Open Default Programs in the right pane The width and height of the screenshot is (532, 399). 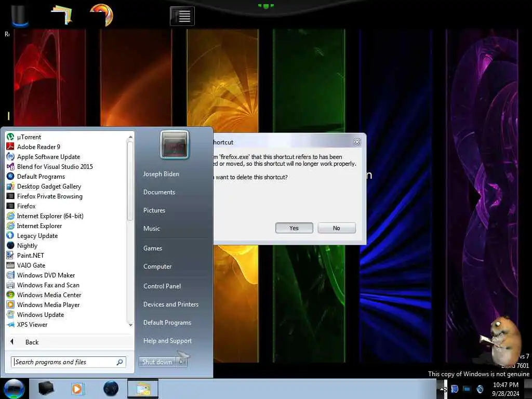click(167, 322)
